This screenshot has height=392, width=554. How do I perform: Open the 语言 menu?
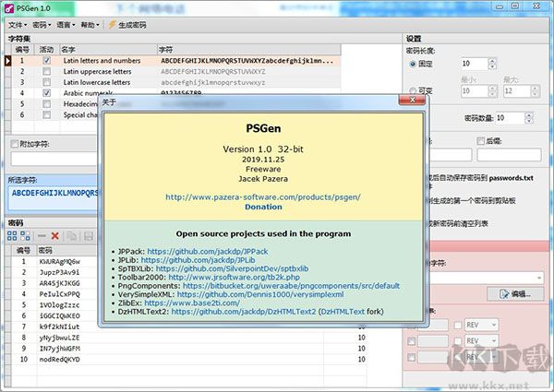point(66,25)
